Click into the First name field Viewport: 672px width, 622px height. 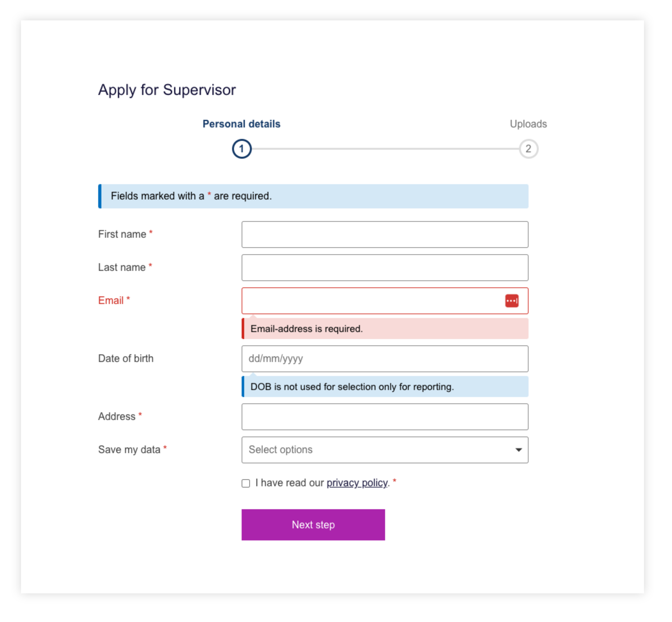click(384, 234)
